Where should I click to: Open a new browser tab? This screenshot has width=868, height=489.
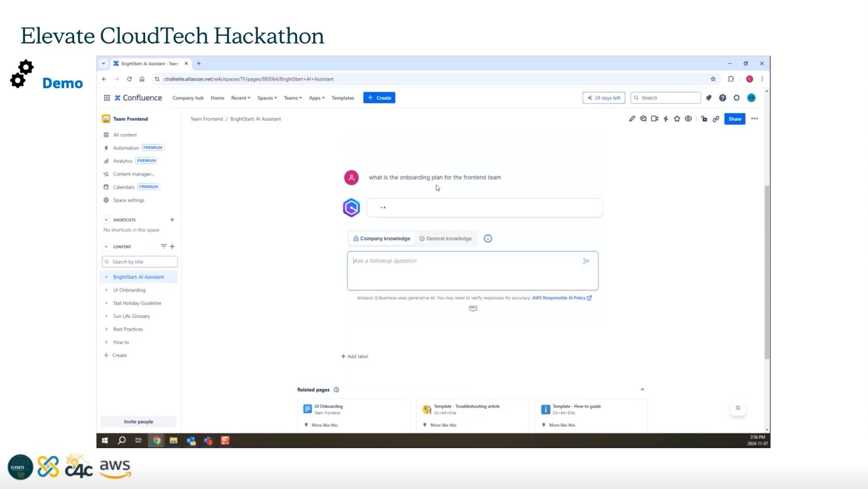click(x=199, y=63)
